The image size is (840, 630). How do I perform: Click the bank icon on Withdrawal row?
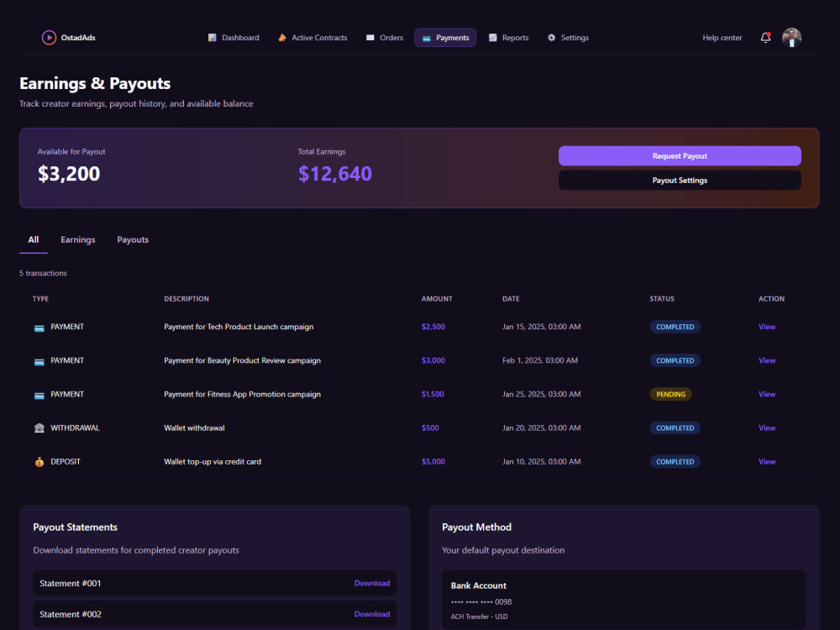[39, 428]
